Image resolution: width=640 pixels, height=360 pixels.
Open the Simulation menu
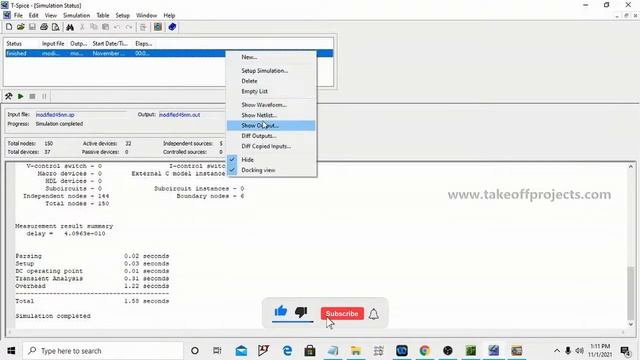point(76,16)
